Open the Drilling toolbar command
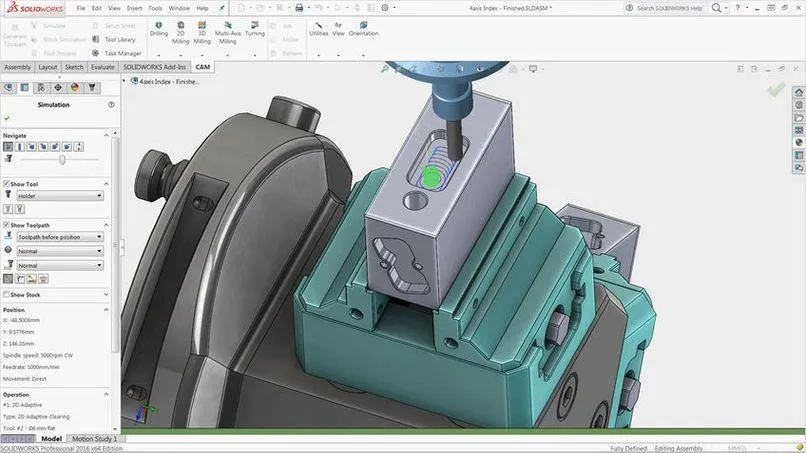The height and width of the screenshot is (453, 806). click(x=159, y=27)
